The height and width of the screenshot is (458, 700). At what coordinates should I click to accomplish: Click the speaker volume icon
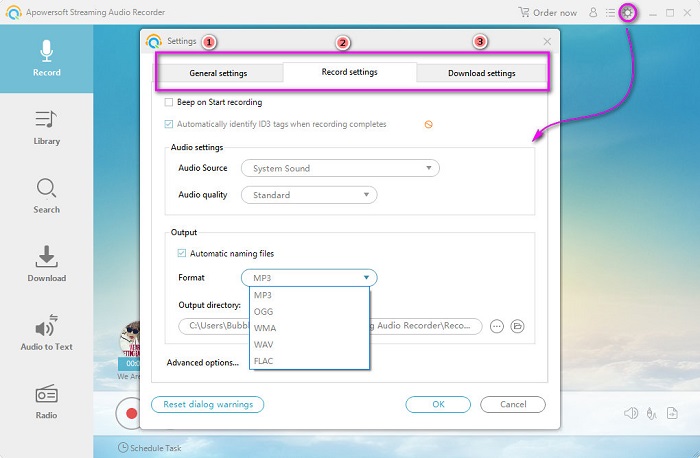click(631, 413)
